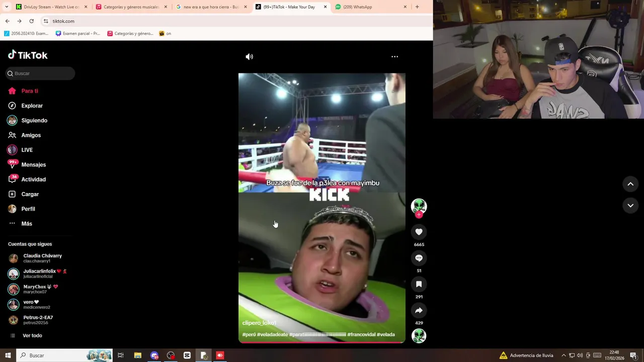Screen dimensions: 644x362
Task: Open vero account medicenvero2
Action: point(29,304)
